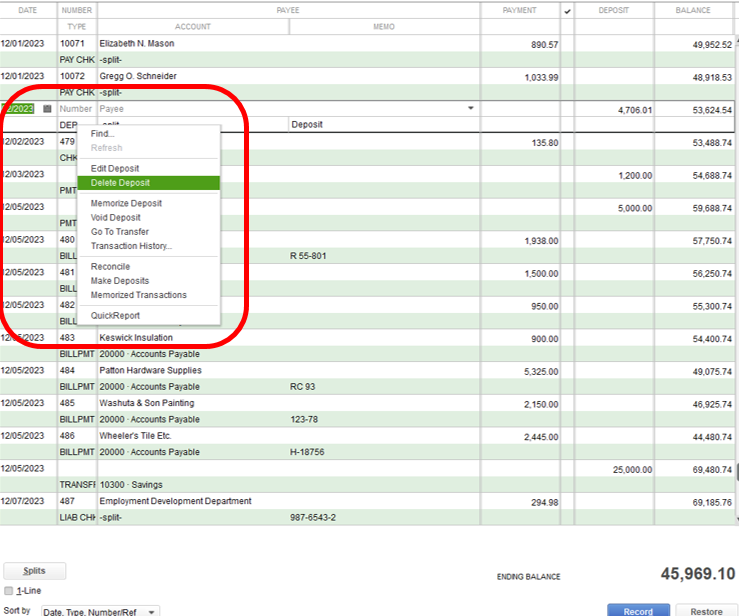The width and height of the screenshot is (739, 616).
Task: Click check number 10071
Action: pos(72,43)
